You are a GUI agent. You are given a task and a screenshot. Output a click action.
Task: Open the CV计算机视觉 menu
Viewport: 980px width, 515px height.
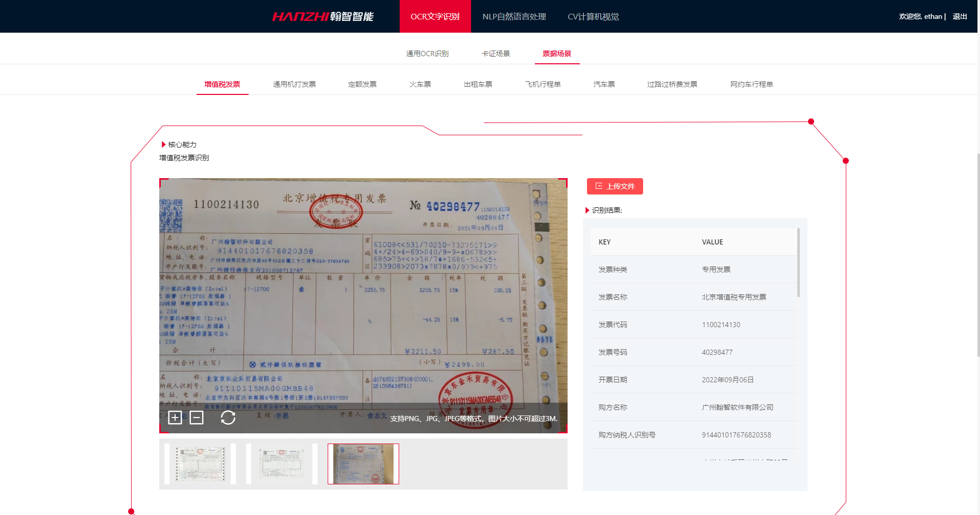click(593, 16)
